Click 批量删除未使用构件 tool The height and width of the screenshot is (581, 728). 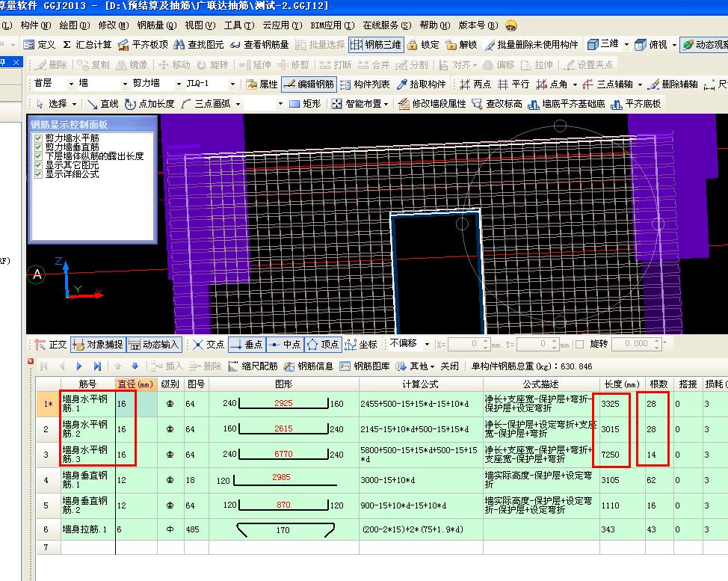pos(531,45)
